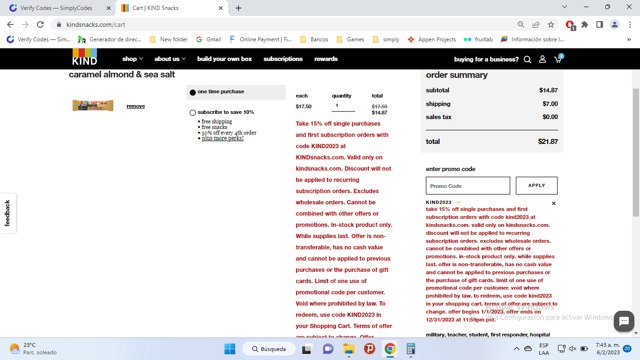
Task: Open the tab search dropdown arrow
Action: coord(564,7)
